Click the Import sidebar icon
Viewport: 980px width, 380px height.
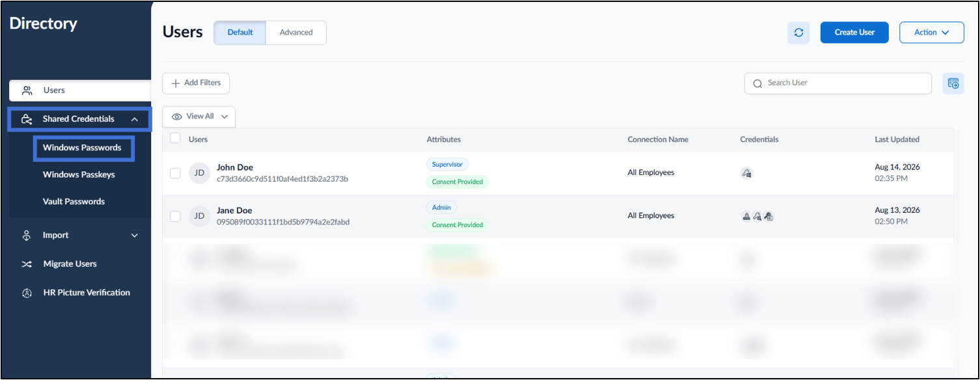pos(27,236)
